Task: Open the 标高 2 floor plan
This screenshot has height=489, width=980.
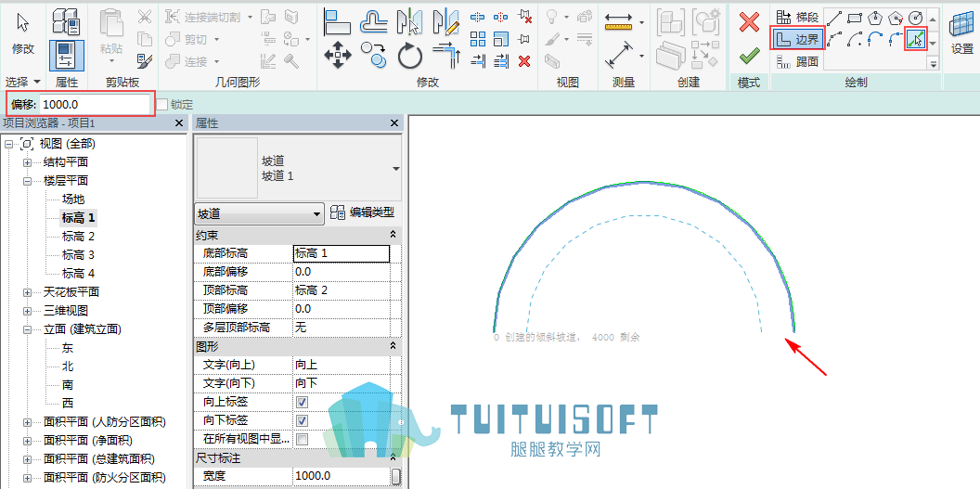Action: (78, 237)
